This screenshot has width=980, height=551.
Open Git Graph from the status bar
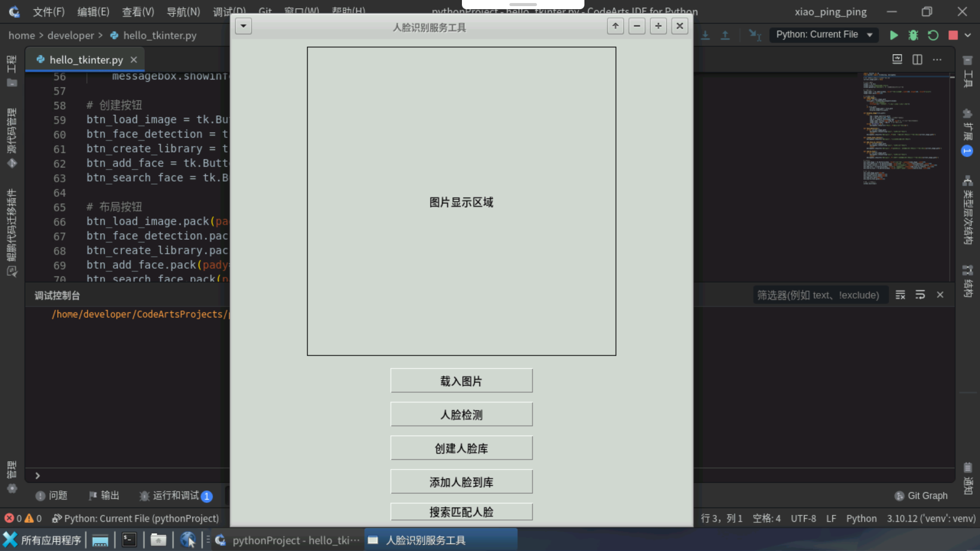click(x=921, y=495)
